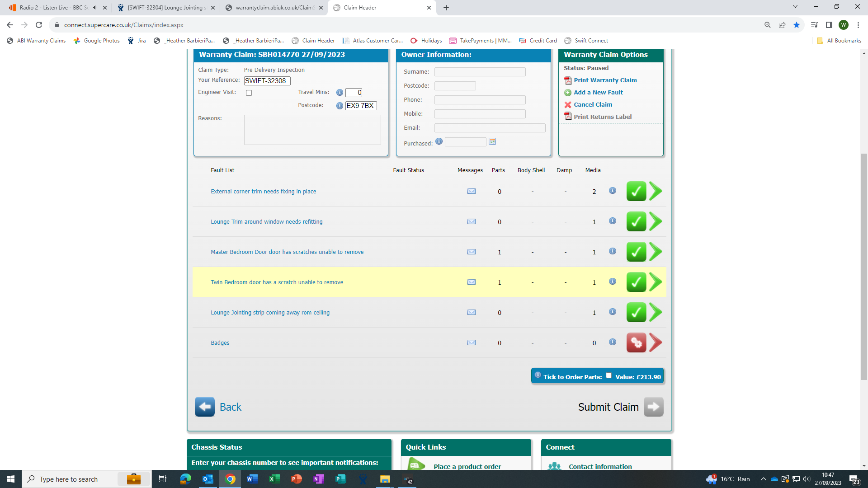
Task: Open the Jira bookmark
Action: (x=137, y=41)
